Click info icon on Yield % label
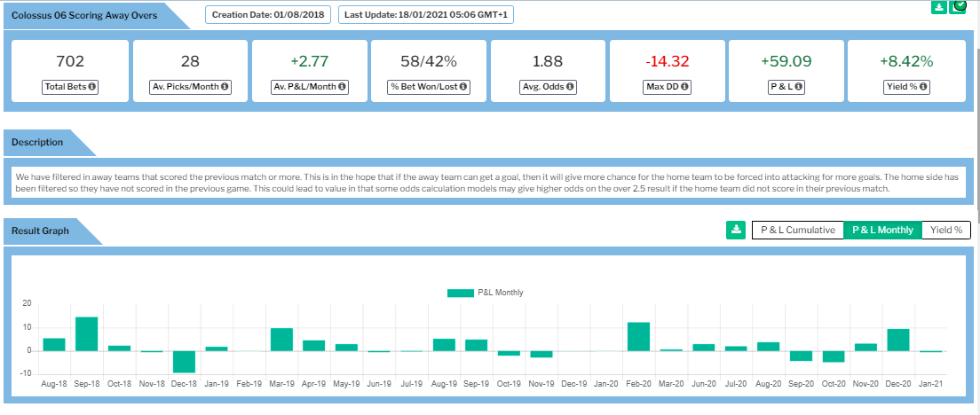This screenshot has height=415, width=980. [924, 87]
